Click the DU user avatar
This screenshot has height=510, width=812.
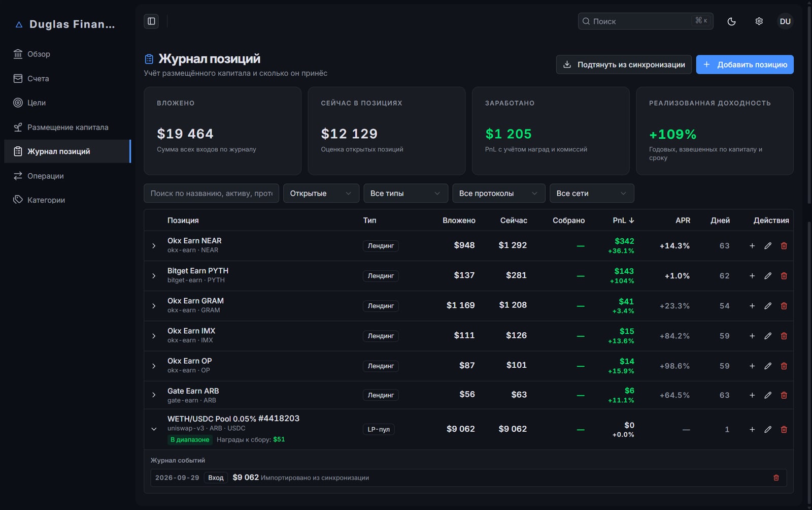[x=785, y=21]
